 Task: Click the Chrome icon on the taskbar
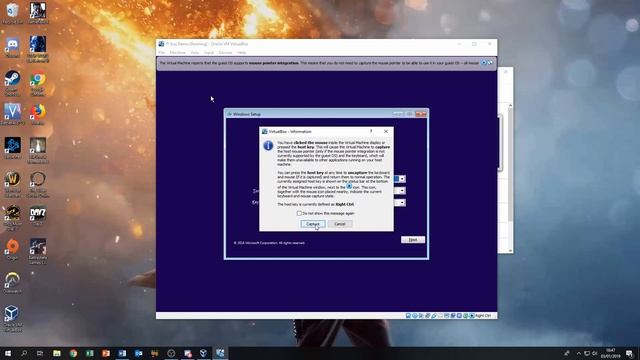pos(73,353)
